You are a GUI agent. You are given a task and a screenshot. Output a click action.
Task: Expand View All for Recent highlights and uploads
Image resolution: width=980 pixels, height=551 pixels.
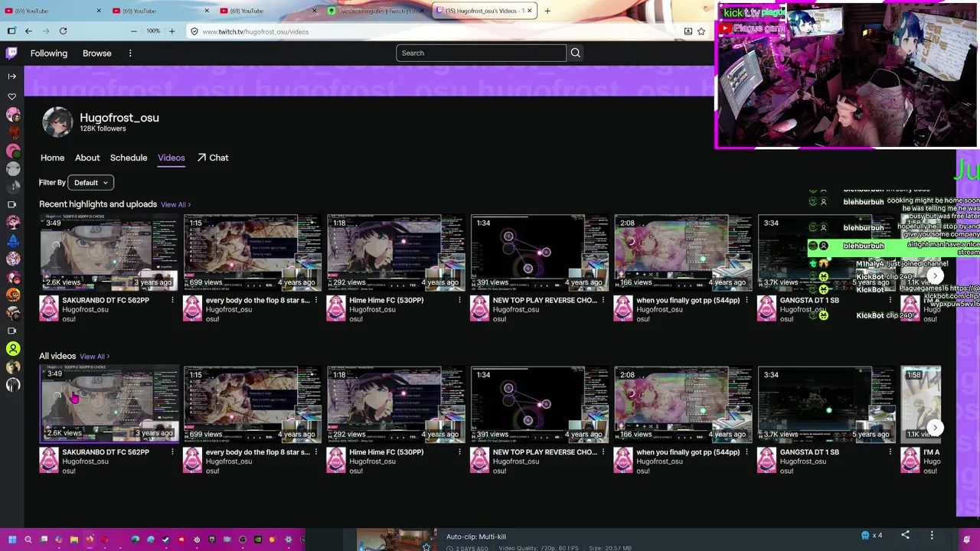coord(175,204)
